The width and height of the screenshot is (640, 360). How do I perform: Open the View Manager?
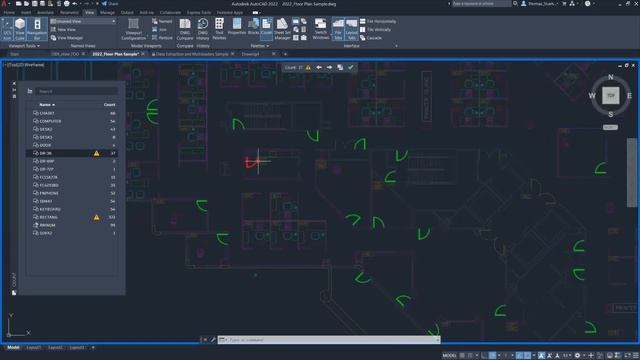click(67, 38)
